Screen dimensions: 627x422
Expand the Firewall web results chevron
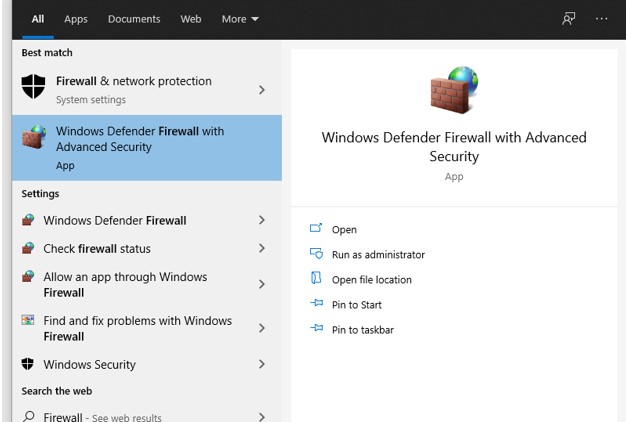tap(262, 417)
